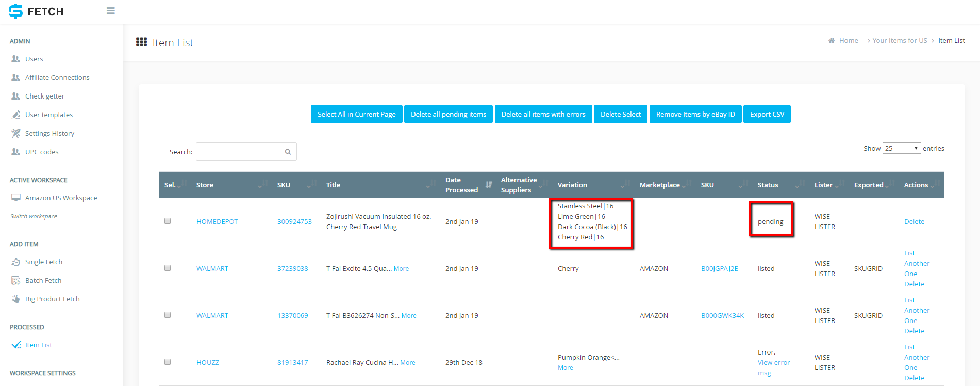Open marketplace SKU B000GWK34K link
The height and width of the screenshot is (386, 980).
point(722,315)
